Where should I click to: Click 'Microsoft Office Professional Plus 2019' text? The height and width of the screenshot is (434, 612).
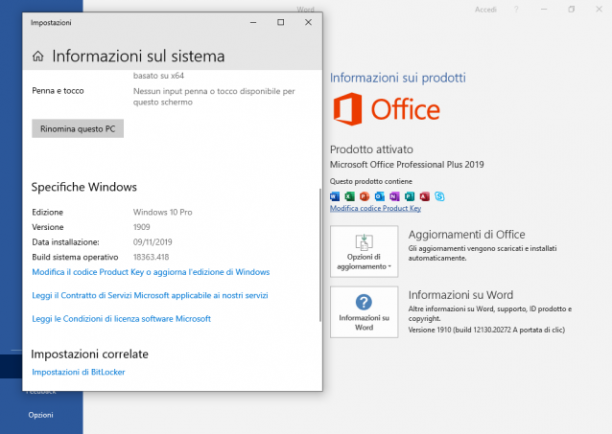(407, 165)
